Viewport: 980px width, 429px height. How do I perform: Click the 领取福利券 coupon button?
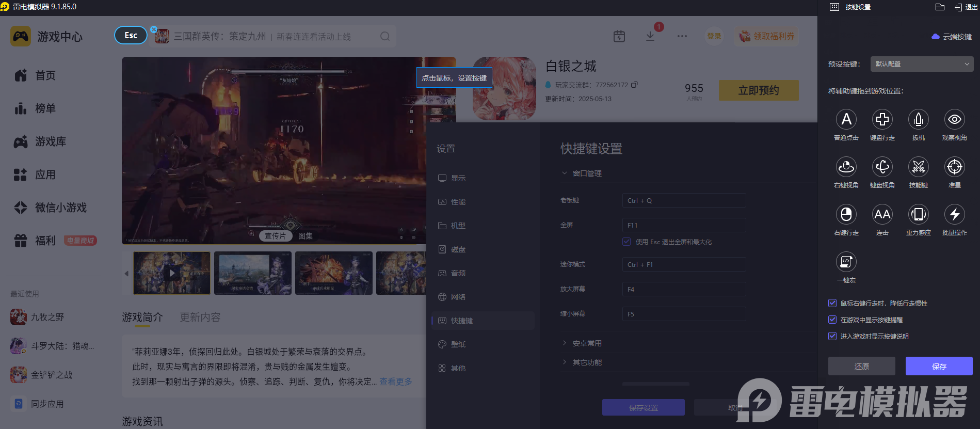(767, 36)
